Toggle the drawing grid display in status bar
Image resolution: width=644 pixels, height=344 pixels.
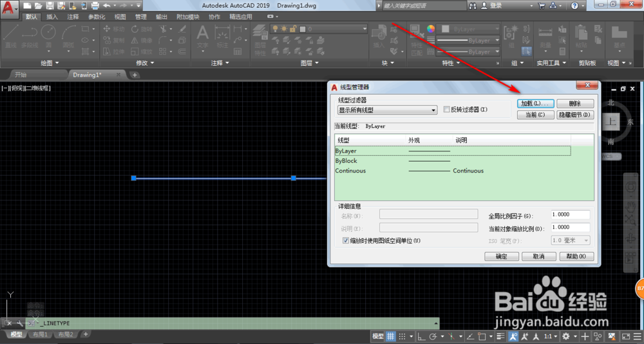click(x=391, y=336)
